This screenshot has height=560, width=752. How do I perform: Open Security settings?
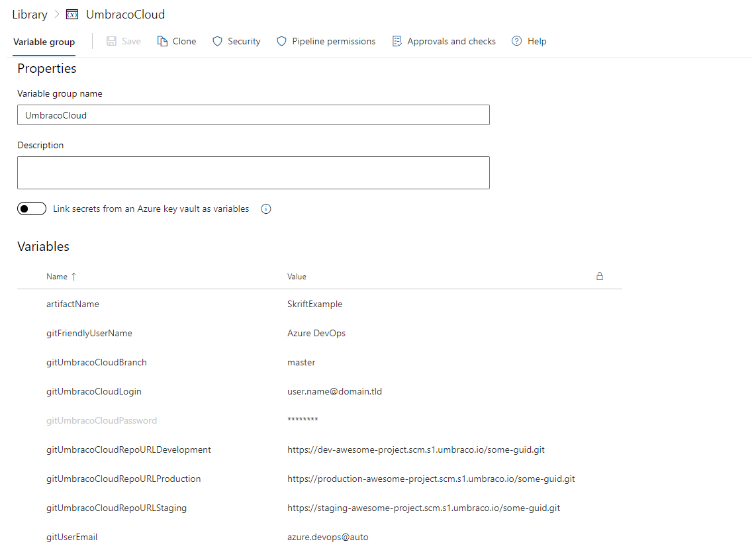[236, 41]
